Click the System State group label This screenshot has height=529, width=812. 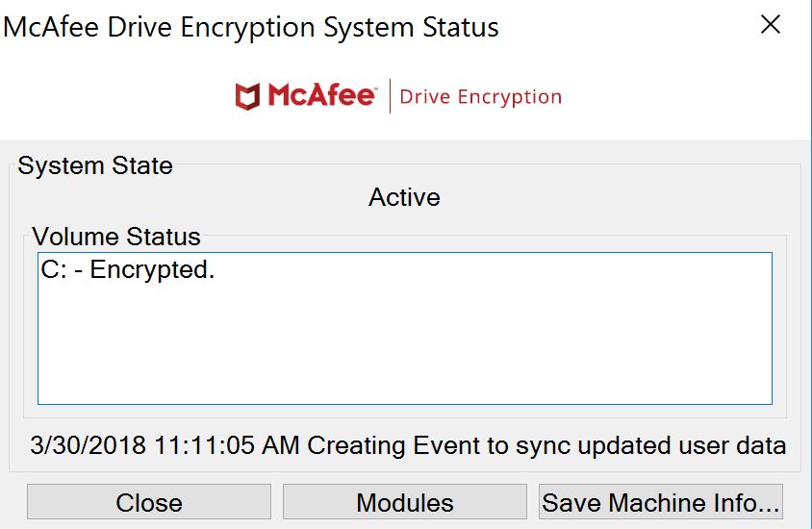95,165
